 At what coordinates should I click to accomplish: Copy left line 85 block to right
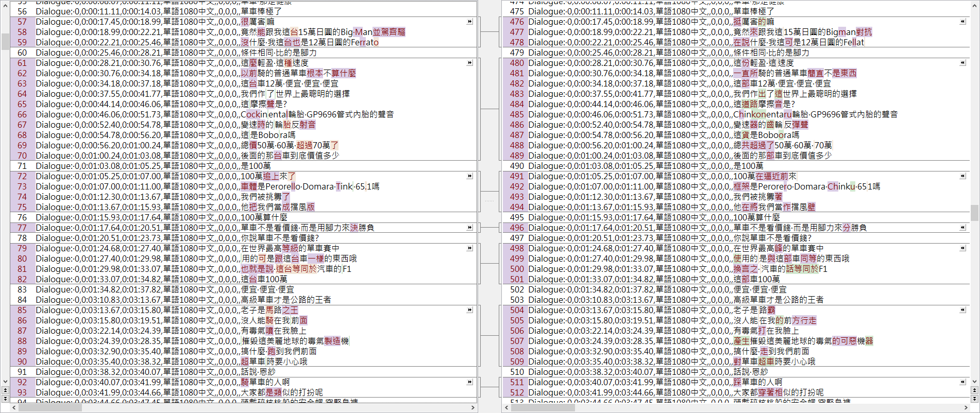coord(469,310)
